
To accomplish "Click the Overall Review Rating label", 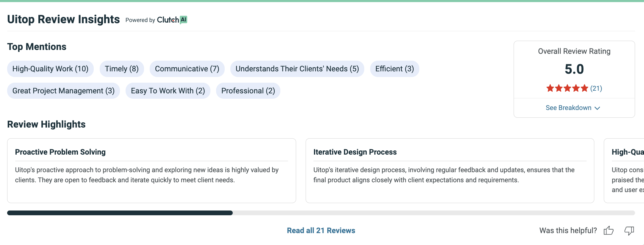I will (x=574, y=51).
